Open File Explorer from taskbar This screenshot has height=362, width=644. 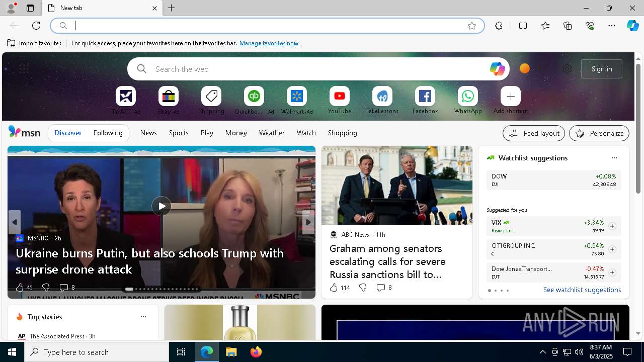pyautogui.click(x=231, y=352)
